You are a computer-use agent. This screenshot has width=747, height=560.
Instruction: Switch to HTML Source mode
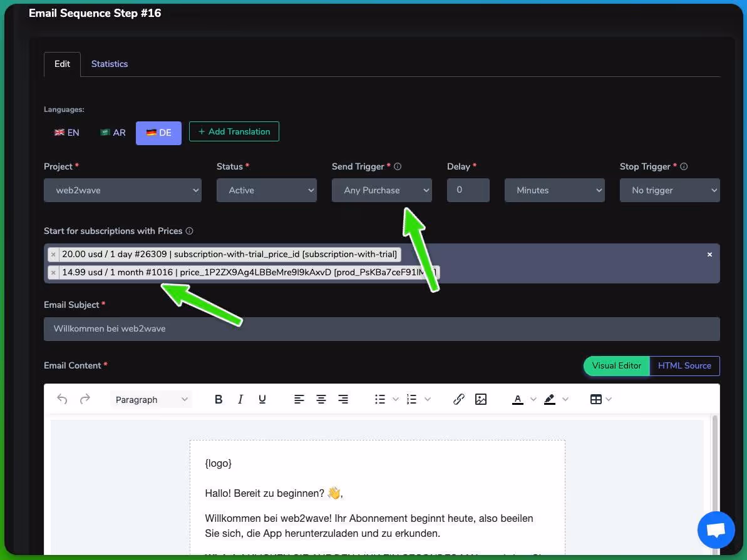coord(684,365)
